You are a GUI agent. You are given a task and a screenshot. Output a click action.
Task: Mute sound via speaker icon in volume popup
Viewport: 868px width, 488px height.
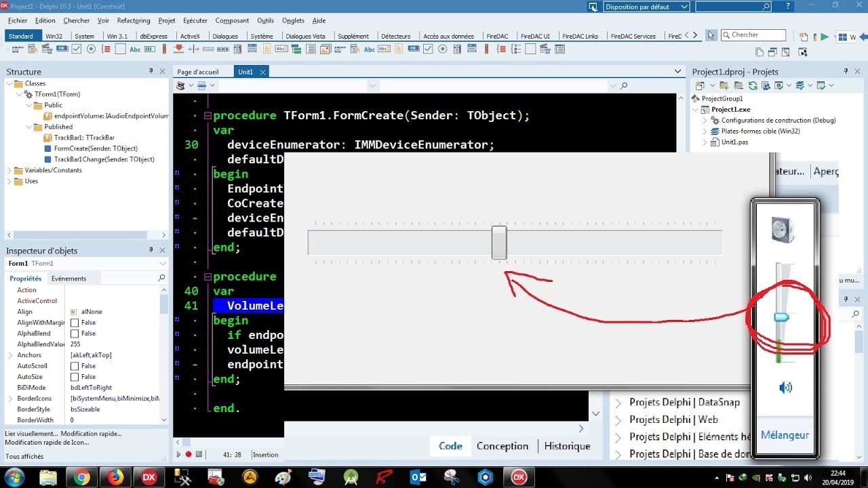(x=785, y=388)
